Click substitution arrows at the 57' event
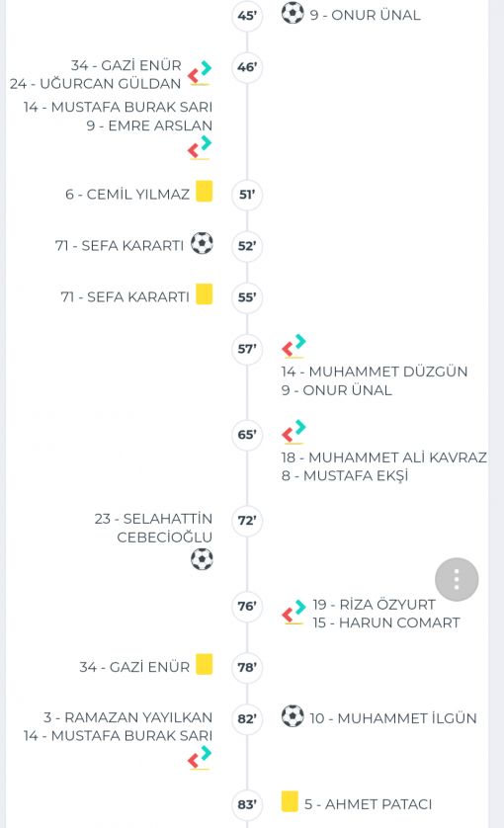This screenshot has height=828, width=504. [x=294, y=347]
